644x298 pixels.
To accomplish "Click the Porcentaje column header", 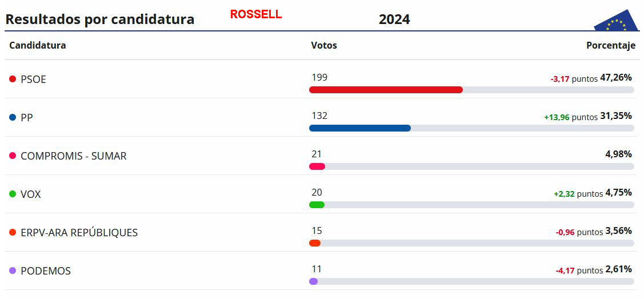I will (x=611, y=46).
